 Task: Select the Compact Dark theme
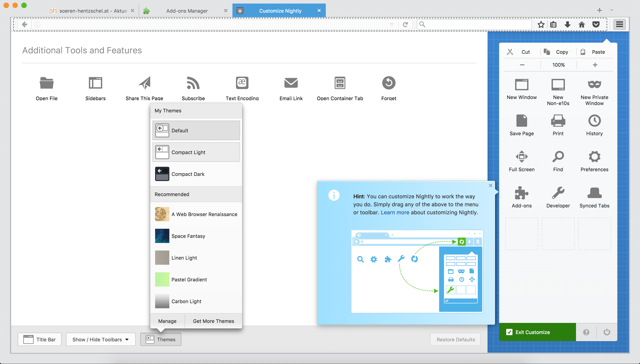pyautogui.click(x=196, y=174)
